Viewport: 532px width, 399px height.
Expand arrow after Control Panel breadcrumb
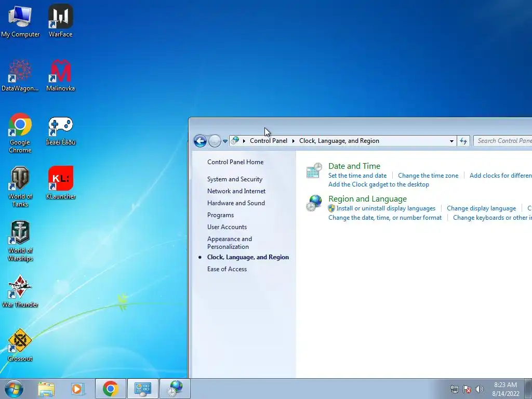[294, 141]
